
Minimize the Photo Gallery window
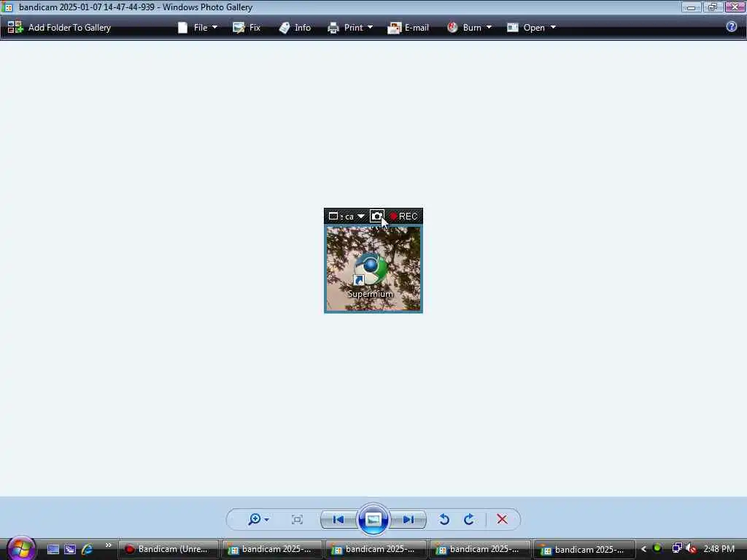(x=692, y=7)
